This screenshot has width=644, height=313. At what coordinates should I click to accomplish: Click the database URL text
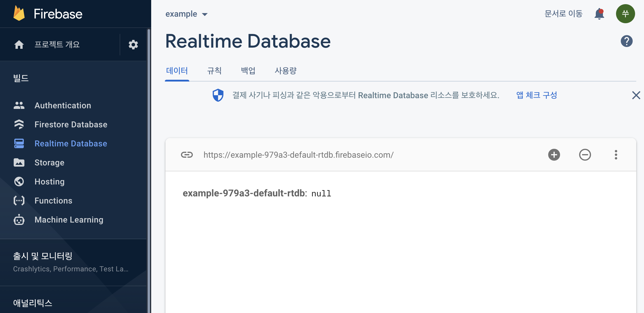pyautogui.click(x=298, y=155)
